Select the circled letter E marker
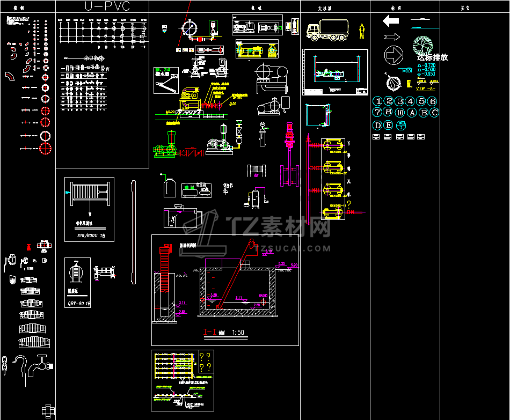The image size is (510, 420). pos(388,125)
